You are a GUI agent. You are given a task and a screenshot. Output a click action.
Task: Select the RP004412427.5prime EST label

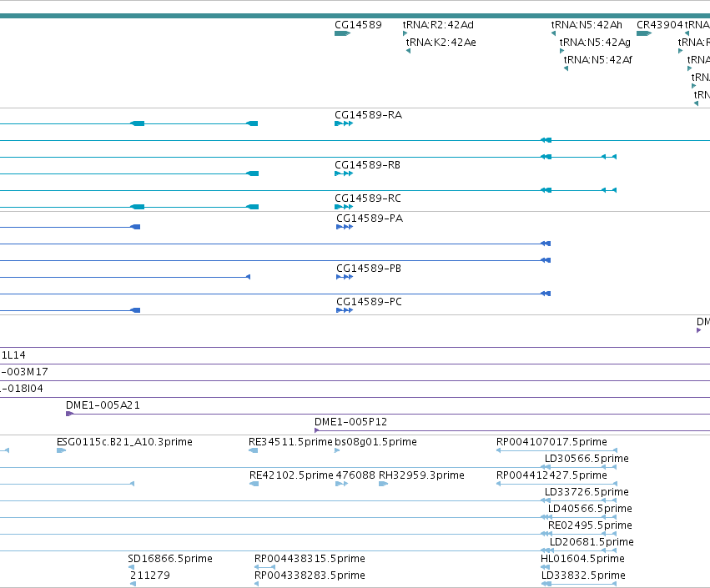click(x=551, y=475)
